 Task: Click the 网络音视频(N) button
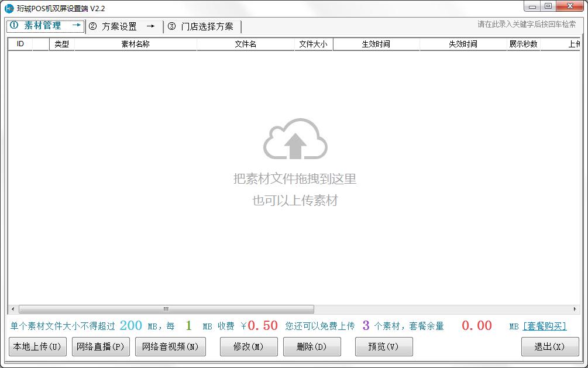coord(171,346)
